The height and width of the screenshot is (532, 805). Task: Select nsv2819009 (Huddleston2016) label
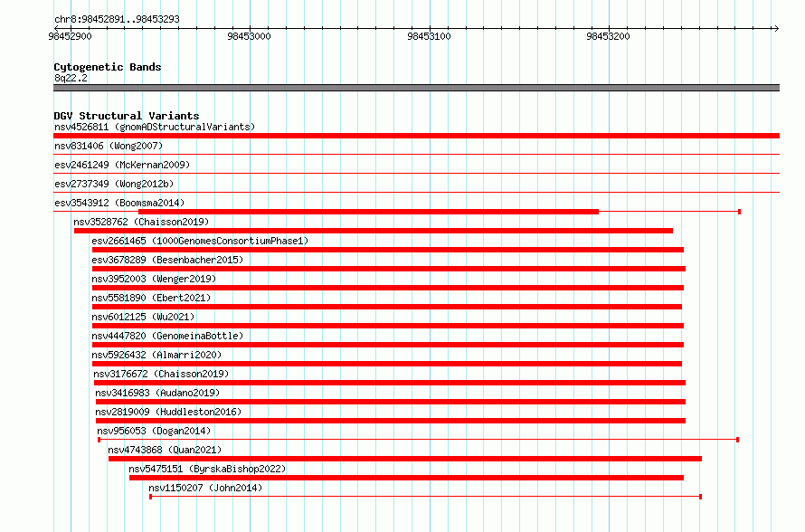pos(168,412)
